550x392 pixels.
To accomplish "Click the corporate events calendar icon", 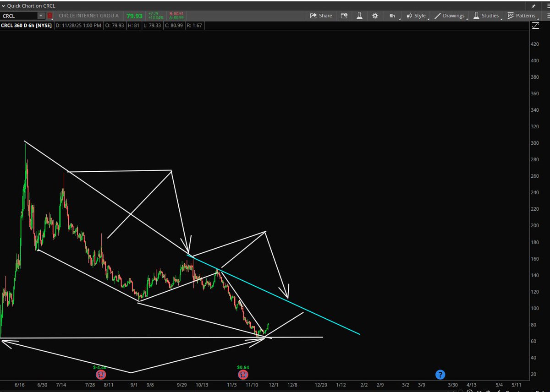I will click(x=344, y=15).
